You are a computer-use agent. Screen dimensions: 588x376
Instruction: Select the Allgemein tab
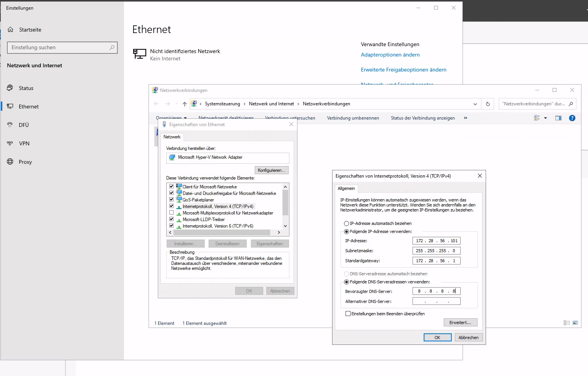[x=346, y=188]
